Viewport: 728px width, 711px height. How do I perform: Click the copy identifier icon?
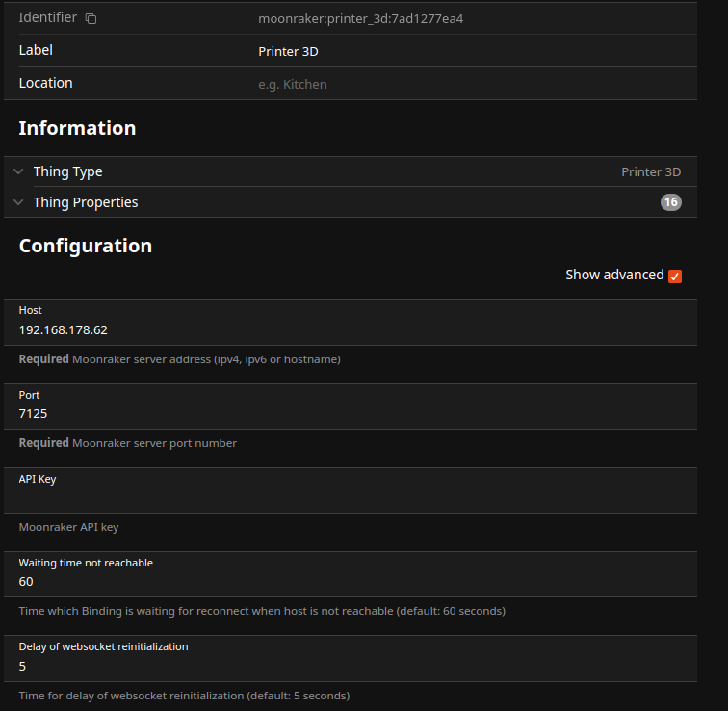(x=91, y=18)
